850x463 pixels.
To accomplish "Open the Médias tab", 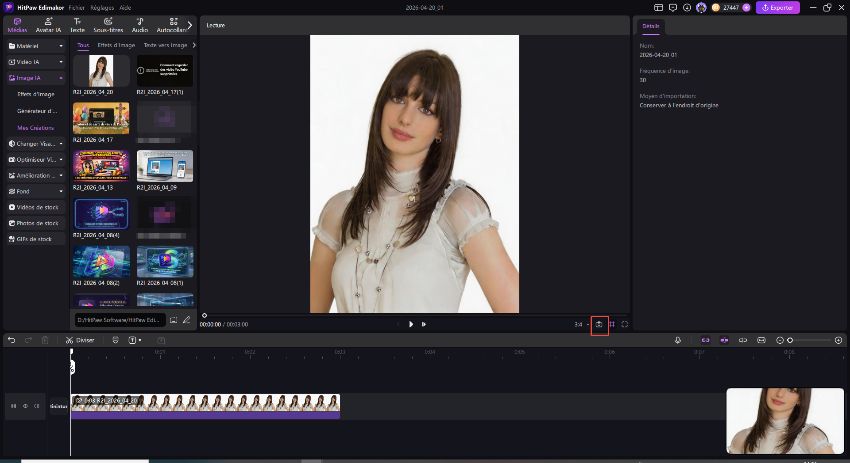I will pyautogui.click(x=17, y=25).
